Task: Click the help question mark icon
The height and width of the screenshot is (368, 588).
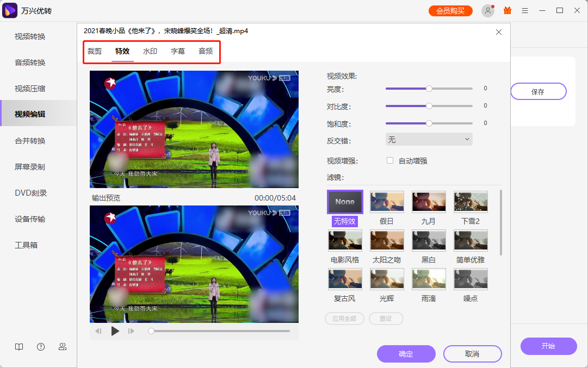Action: click(41, 347)
